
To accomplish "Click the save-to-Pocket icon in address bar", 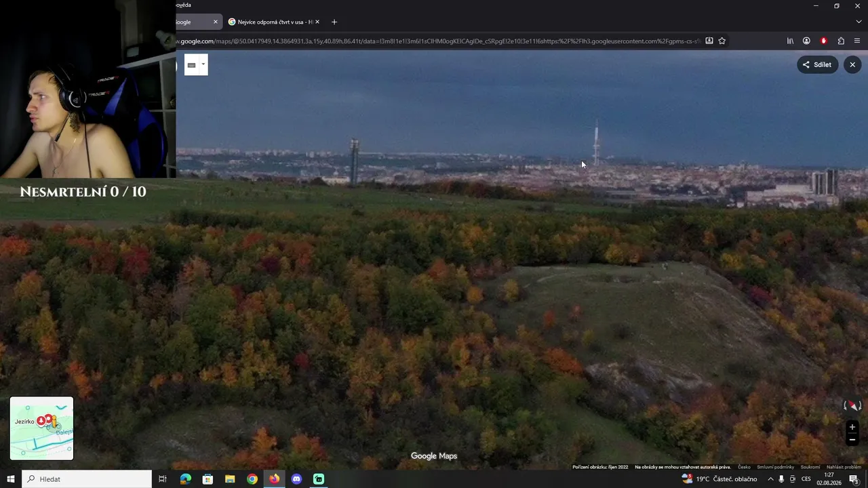I will (x=709, y=41).
